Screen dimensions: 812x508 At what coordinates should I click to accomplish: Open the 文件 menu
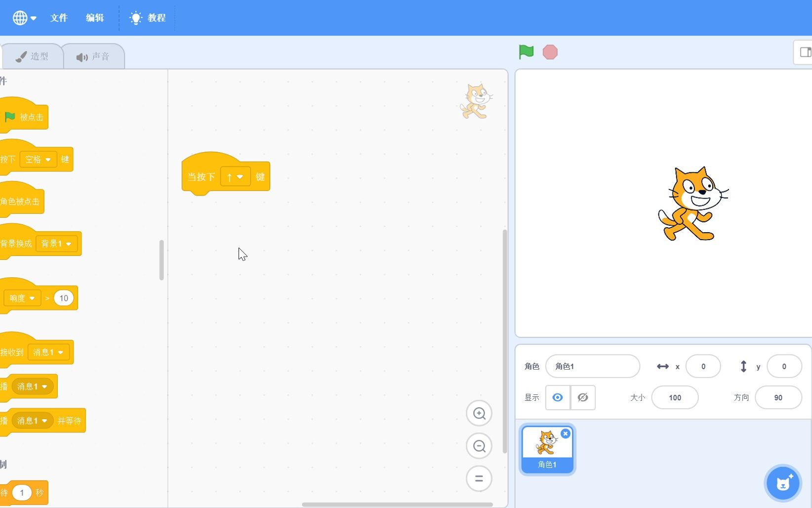click(59, 18)
